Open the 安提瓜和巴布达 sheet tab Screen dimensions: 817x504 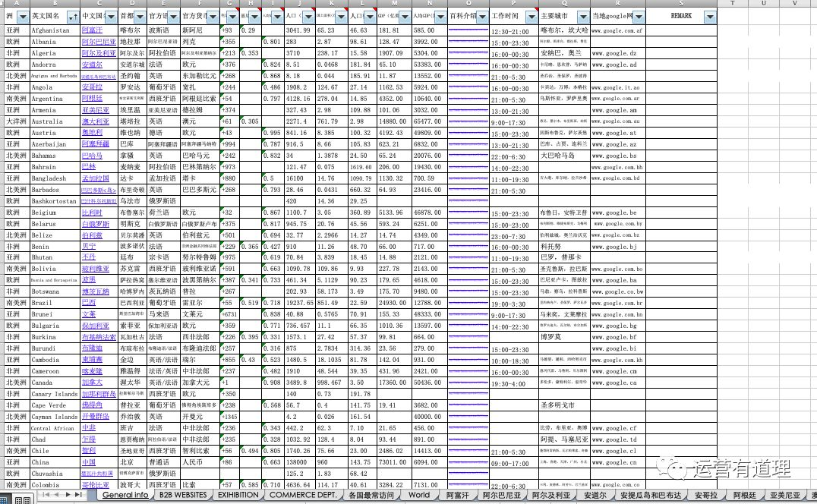coord(650,495)
